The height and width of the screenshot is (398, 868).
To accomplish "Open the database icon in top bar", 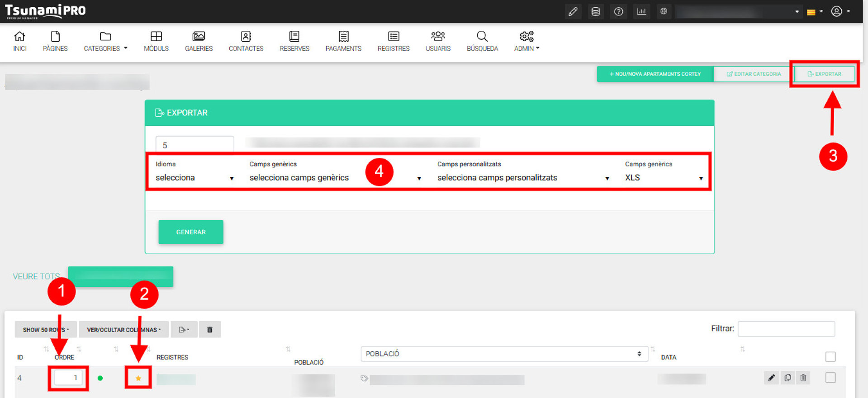I will pos(596,12).
